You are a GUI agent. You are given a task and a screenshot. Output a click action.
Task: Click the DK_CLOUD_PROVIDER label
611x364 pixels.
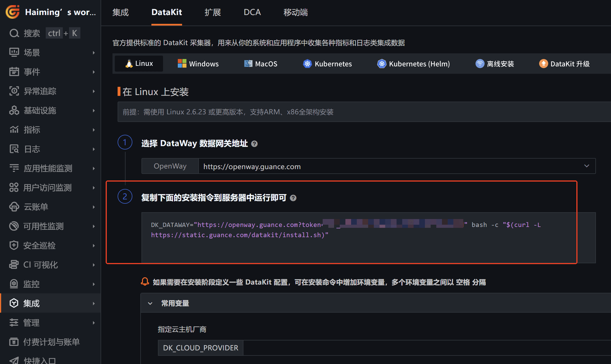tap(201, 348)
